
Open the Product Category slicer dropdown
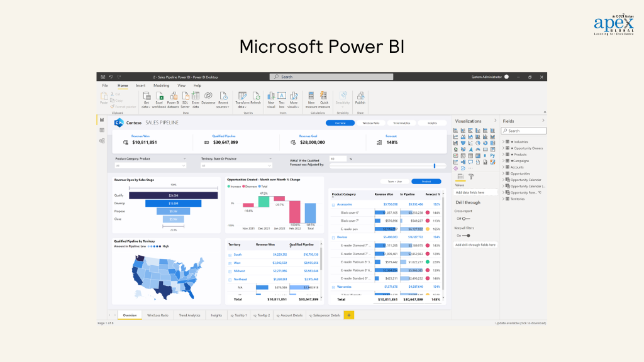tap(150, 165)
